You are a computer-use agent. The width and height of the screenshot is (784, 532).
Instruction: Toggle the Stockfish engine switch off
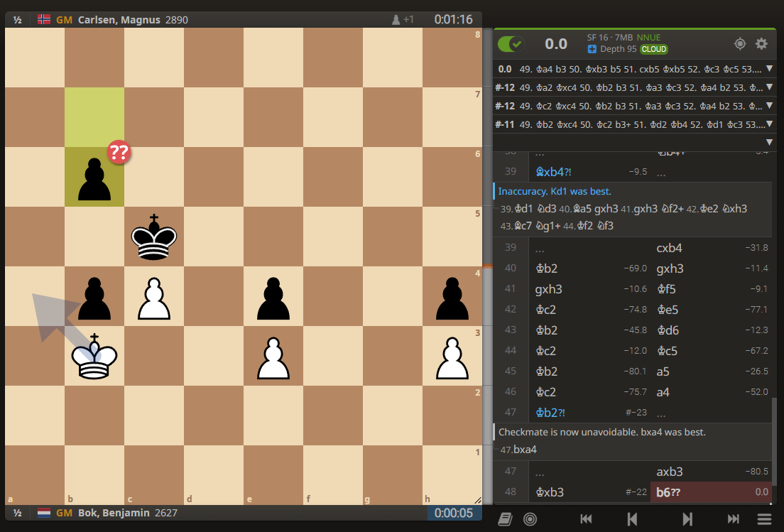pyautogui.click(x=511, y=44)
